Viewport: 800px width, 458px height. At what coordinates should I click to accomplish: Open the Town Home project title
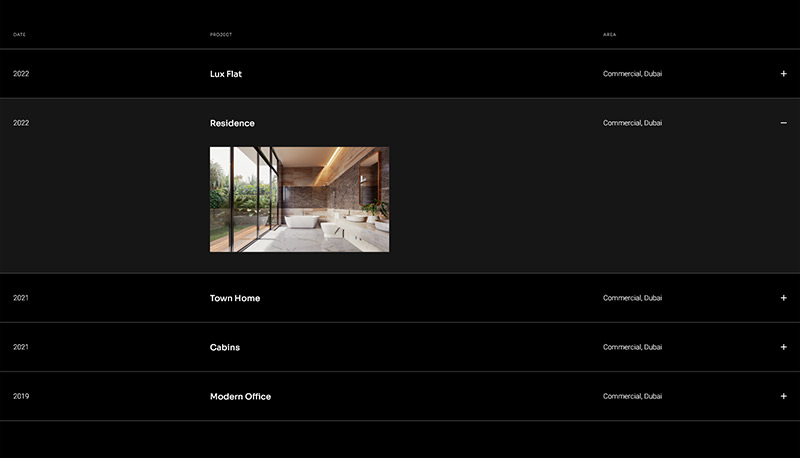point(235,298)
